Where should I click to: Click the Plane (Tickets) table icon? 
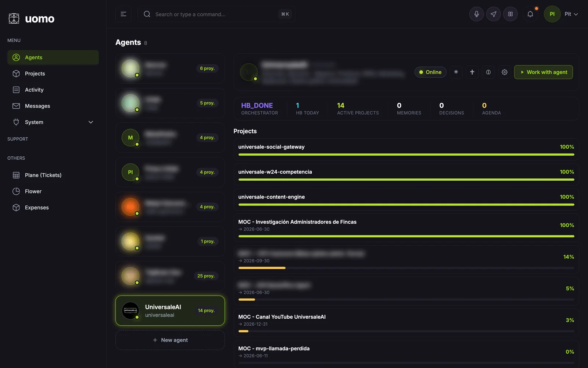pos(16,175)
